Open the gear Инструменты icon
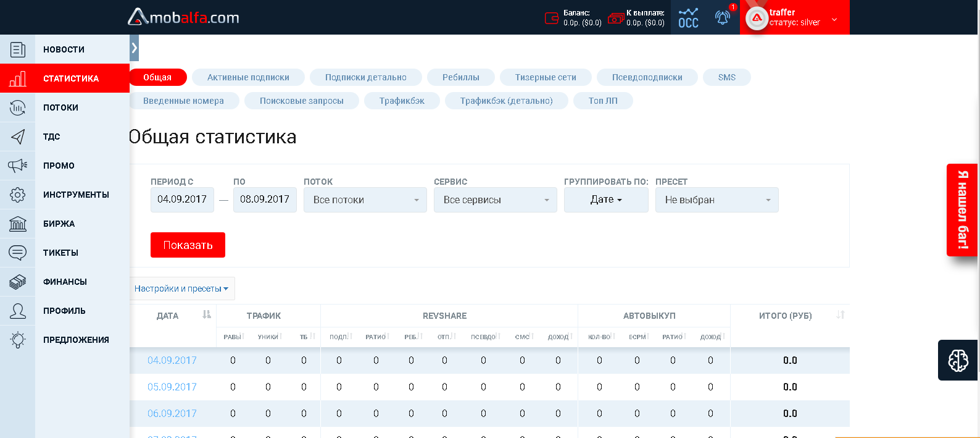This screenshot has width=980, height=438. click(17, 195)
